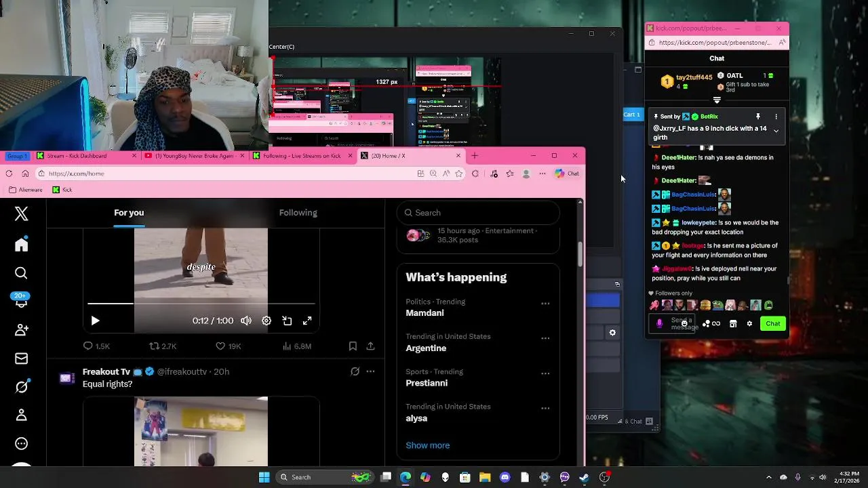Open the browser Settings and more menu
Viewport: 868px width, 488px height.
coord(542,174)
